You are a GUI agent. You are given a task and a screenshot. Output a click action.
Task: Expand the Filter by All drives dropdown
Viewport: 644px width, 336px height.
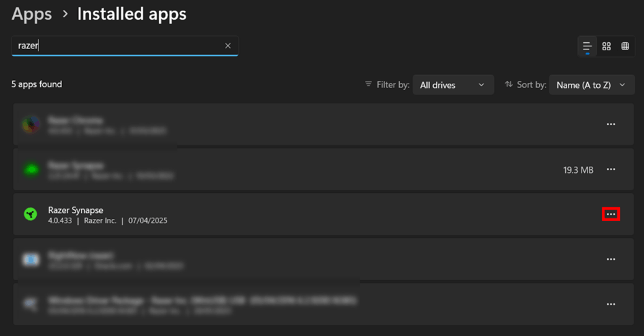pyautogui.click(x=452, y=85)
